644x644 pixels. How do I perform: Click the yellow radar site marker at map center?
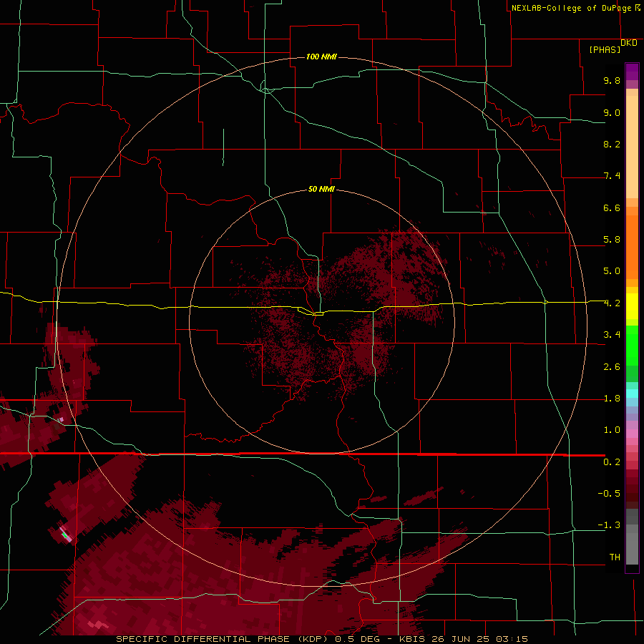pyautogui.click(x=318, y=314)
